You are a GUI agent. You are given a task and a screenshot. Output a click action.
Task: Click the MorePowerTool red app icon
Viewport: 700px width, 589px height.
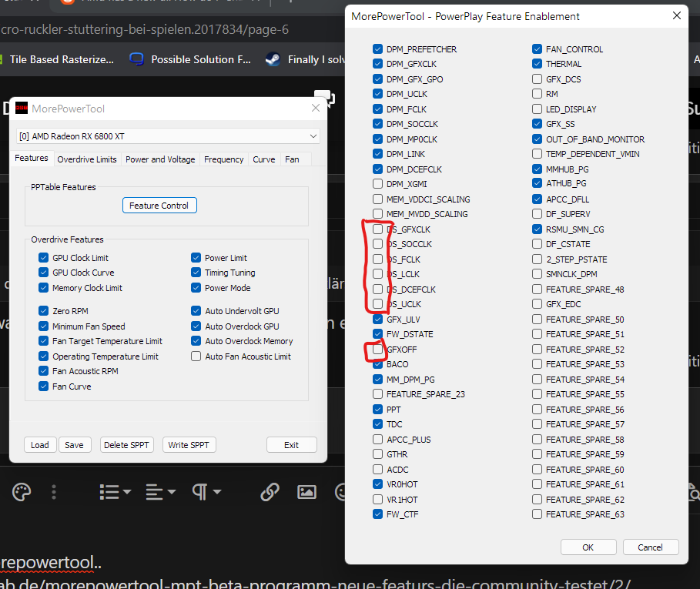(22, 109)
